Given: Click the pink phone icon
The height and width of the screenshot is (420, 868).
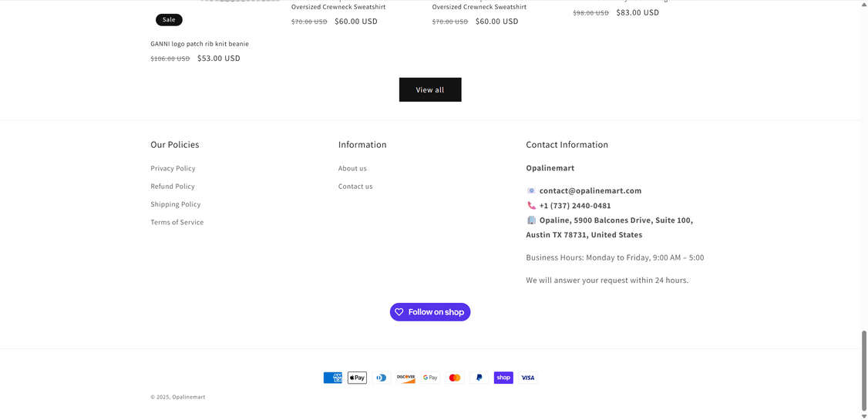Looking at the screenshot, I should pos(531,205).
